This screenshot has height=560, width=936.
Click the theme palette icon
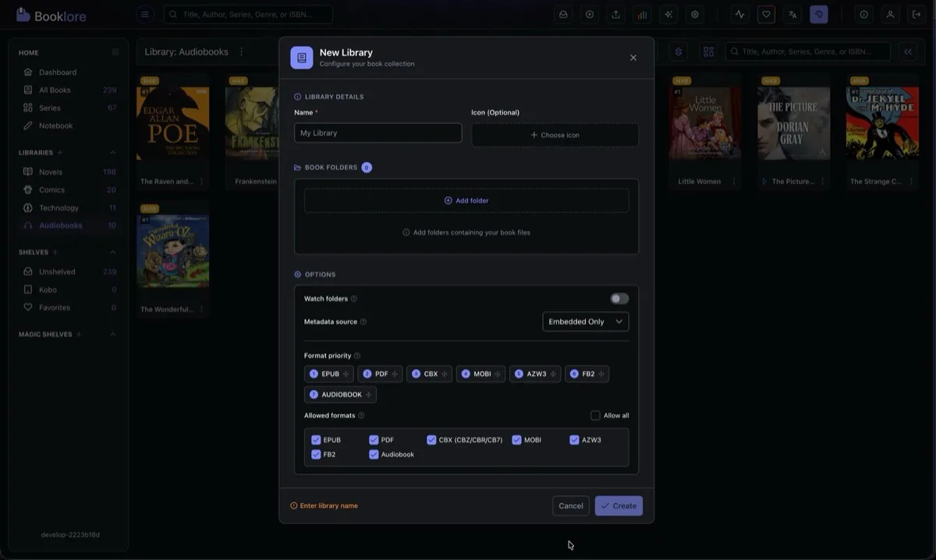[x=819, y=14]
